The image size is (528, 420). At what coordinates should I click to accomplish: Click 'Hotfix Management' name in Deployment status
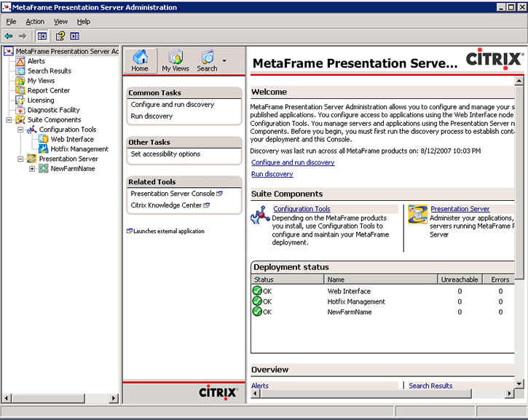pyautogui.click(x=356, y=301)
